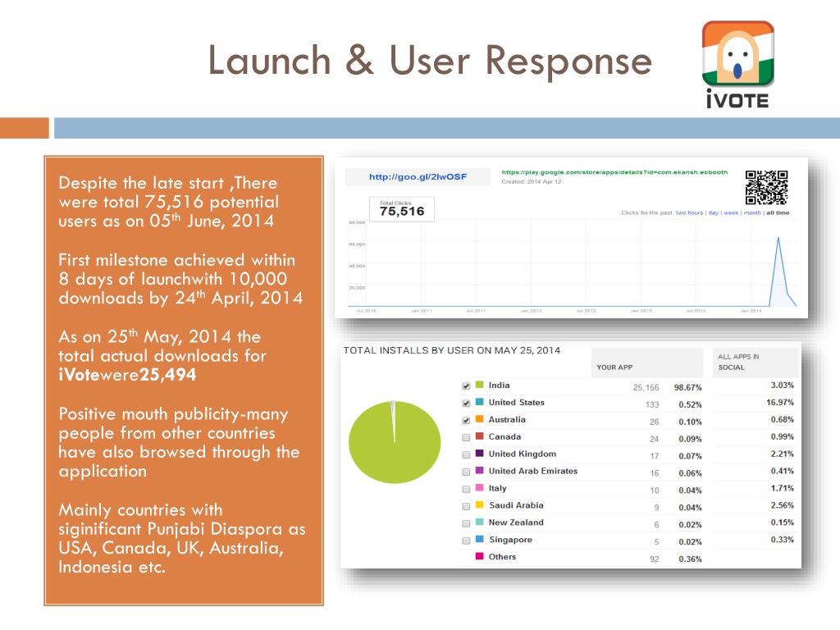Viewport: 840px width, 630px height.
Task: Click India's green color swatch
Action: pos(479,385)
